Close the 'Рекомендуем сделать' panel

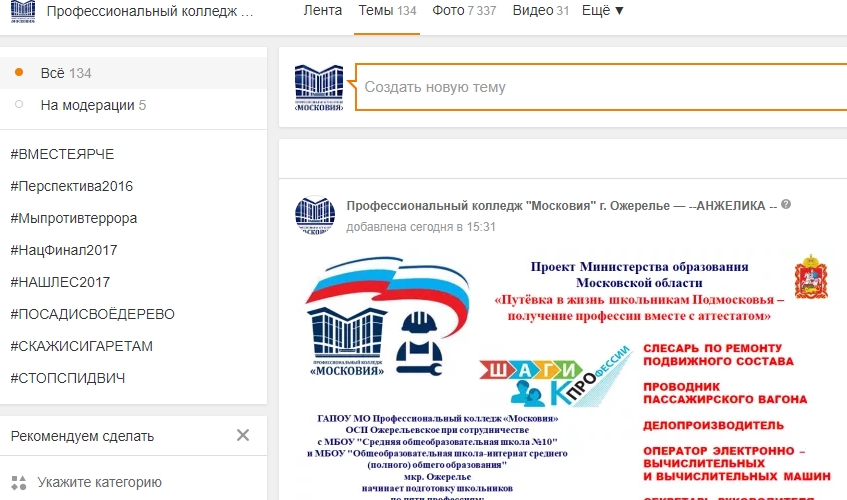[x=242, y=435]
